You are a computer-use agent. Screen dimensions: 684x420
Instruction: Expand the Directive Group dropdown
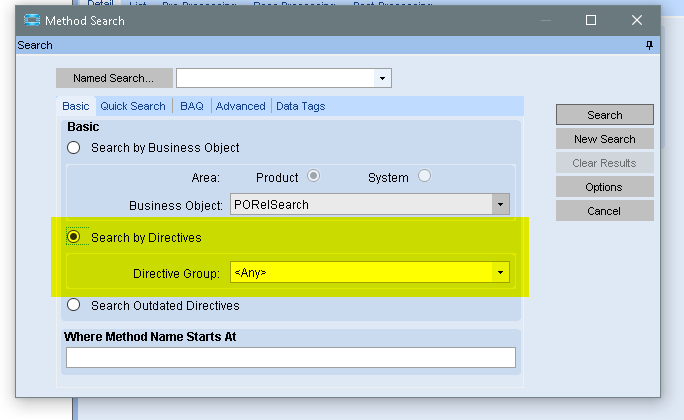pyautogui.click(x=500, y=272)
